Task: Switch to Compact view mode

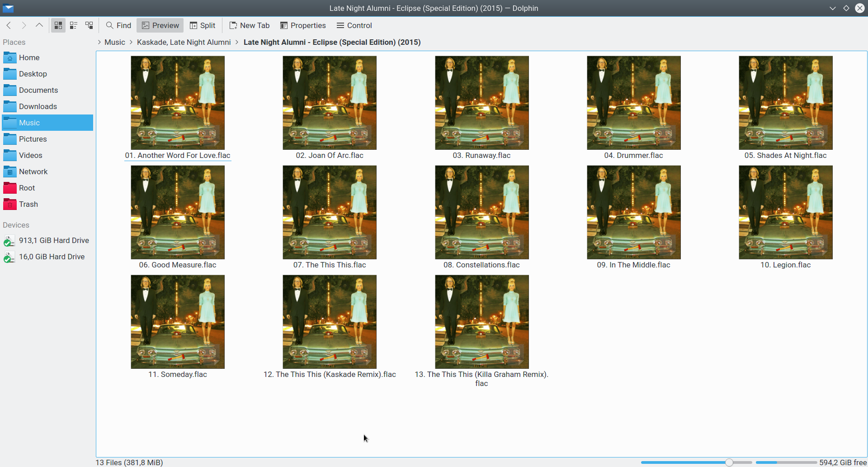Action: point(74,25)
